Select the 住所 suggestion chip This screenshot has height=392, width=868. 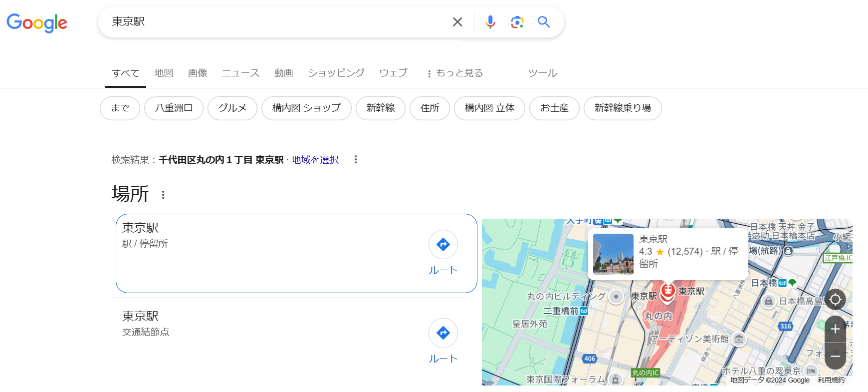(430, 108)
